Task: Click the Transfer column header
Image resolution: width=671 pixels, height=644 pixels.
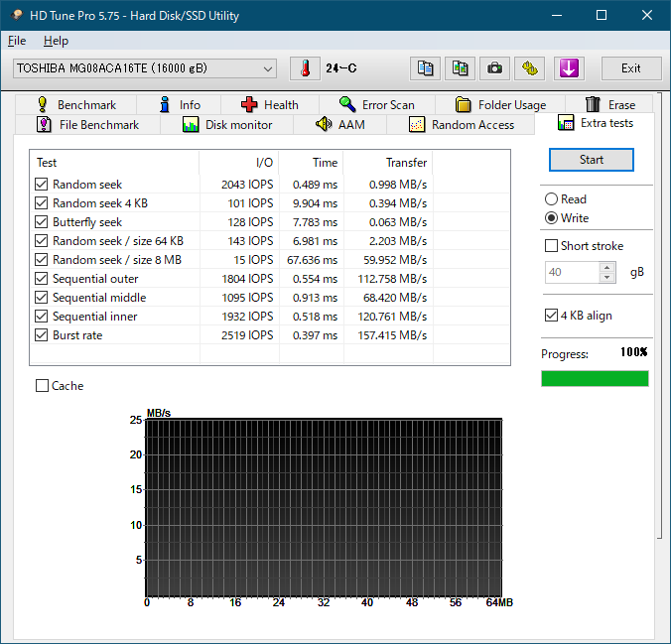Action: [x=388, y=163]
